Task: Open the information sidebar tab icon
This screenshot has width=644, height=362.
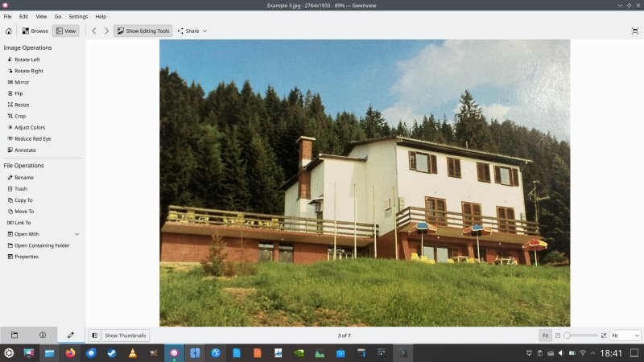Action: tap(43, 335)
